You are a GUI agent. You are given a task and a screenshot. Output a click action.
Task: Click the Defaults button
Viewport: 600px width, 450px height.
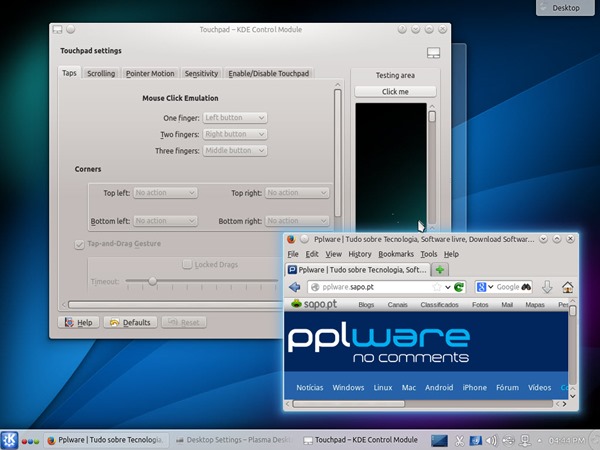point(130,323)
